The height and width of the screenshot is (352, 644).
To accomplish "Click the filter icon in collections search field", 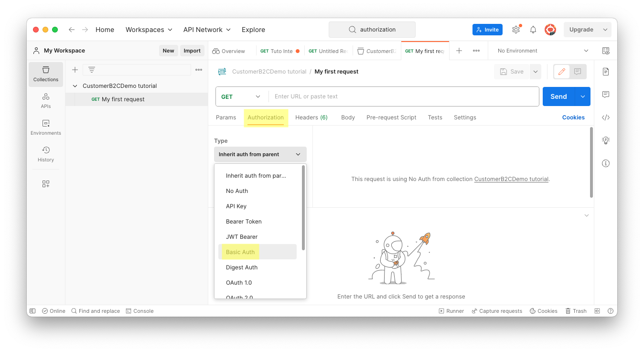I will tap(92, 70).
